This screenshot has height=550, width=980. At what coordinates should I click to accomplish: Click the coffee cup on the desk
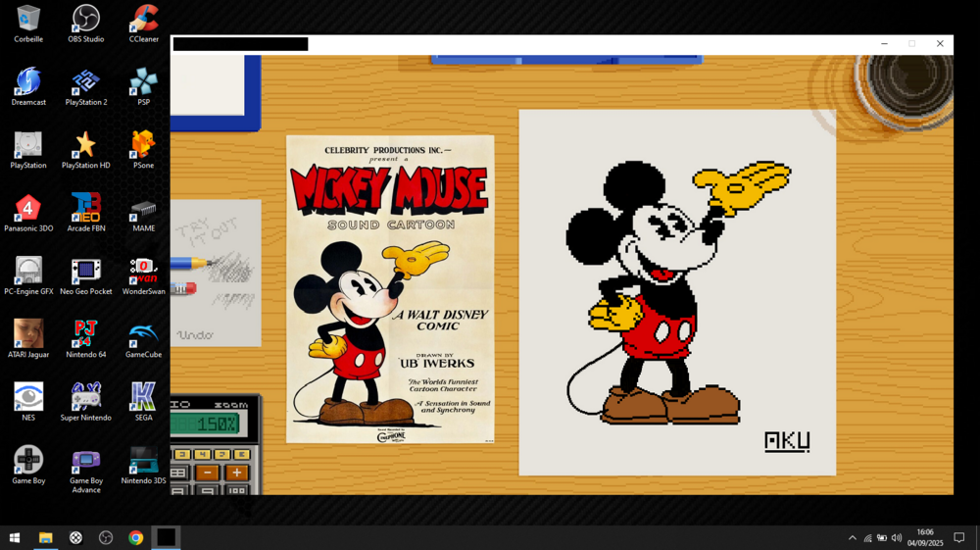pos(906,90)
